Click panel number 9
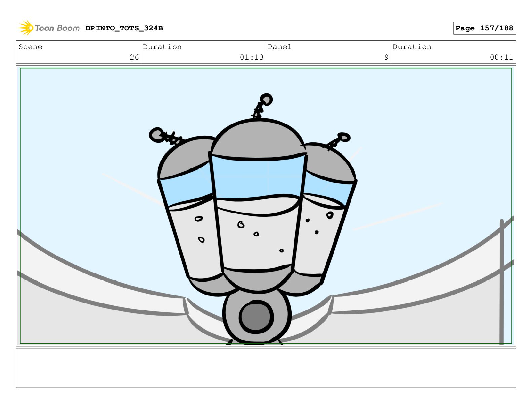532x412 pixels. (x=386, y=57)
